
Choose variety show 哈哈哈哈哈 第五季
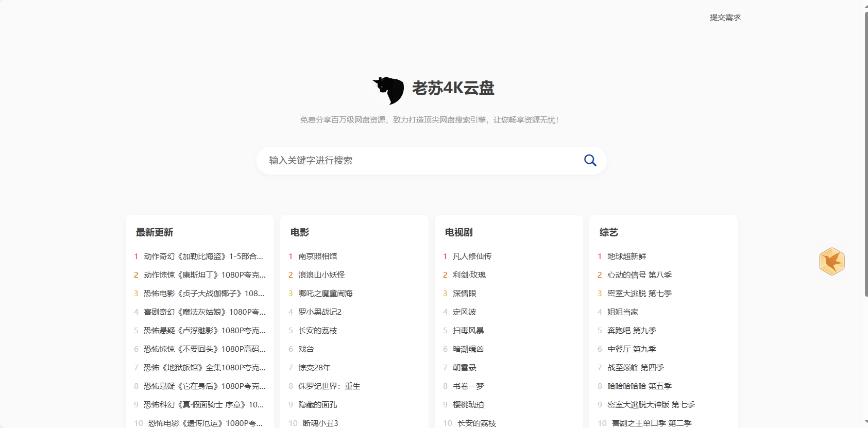(640, 386)
